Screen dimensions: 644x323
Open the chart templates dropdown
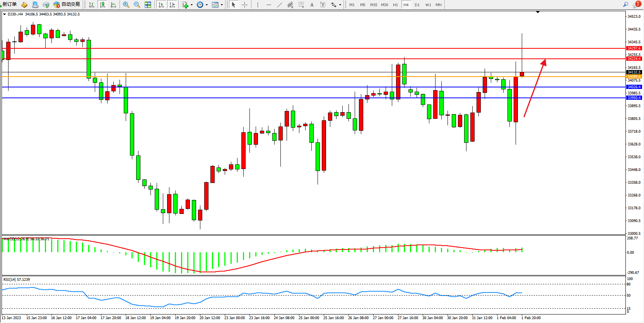(x=222, y=5)
